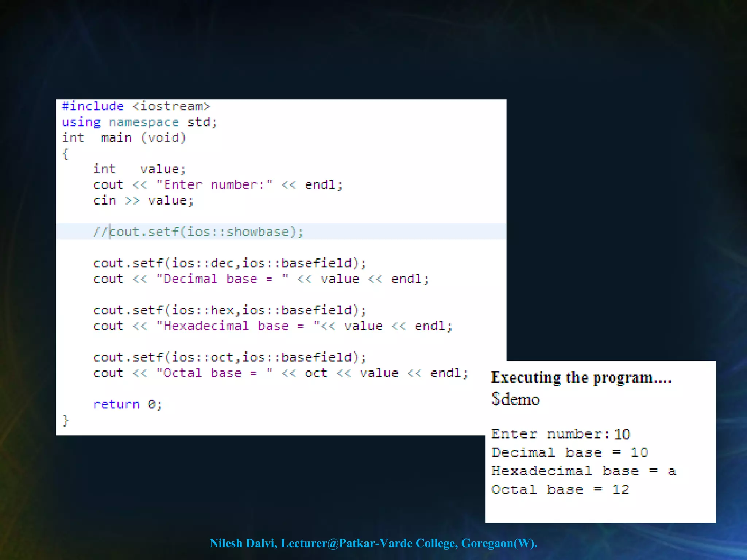747x560 pixels.
Task: Click the return 0 statement
Action: (x=128, y=404)
